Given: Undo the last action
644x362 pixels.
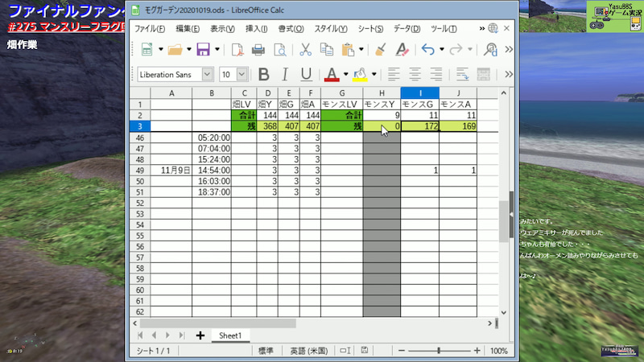Looking at the screenshot, I should 428,50.
